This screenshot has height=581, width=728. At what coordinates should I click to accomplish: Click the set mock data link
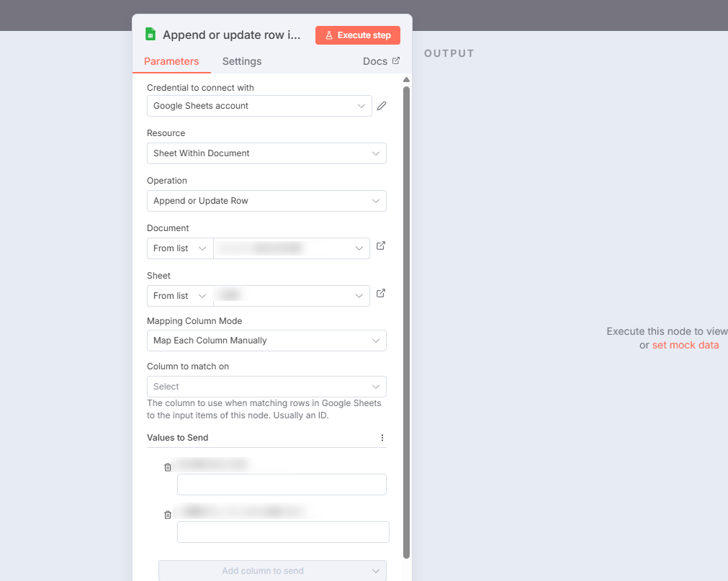[686, 345]
